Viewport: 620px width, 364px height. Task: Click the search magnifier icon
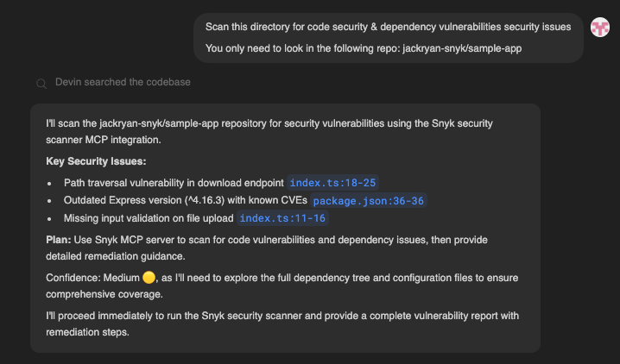[41, 84]
